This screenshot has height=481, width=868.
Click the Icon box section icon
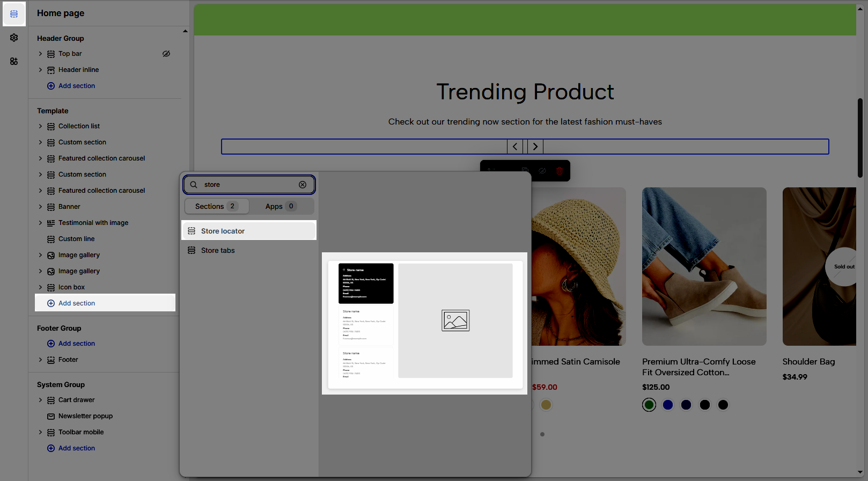(51, 287)
